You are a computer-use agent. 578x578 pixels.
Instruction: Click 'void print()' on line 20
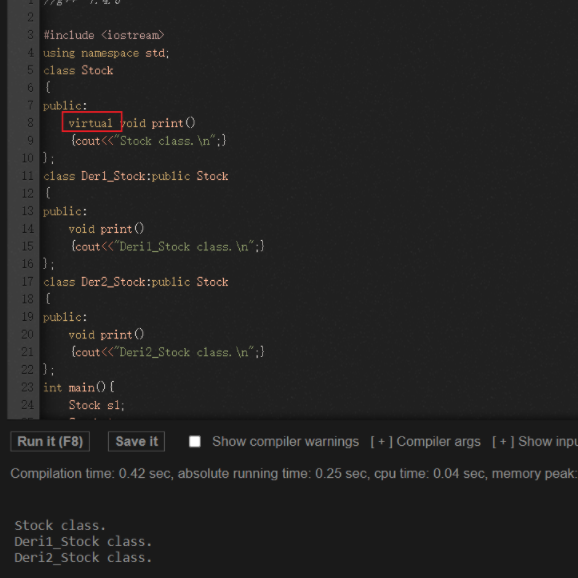[106, 335]
